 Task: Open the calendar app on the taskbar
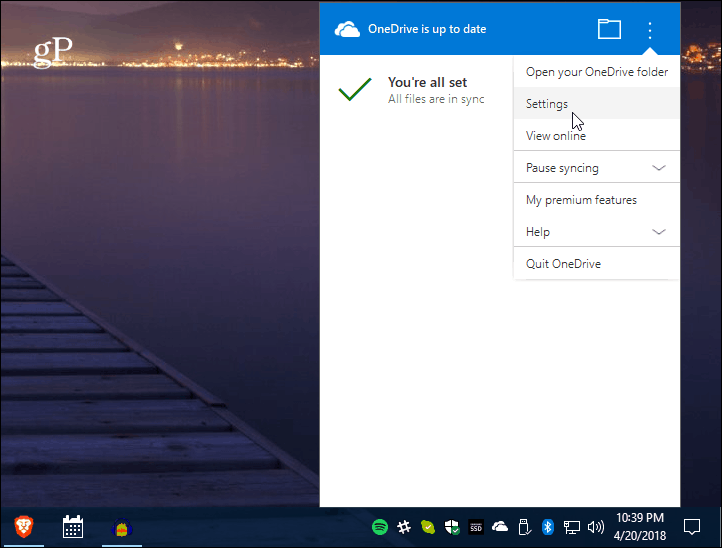[73, 527]
